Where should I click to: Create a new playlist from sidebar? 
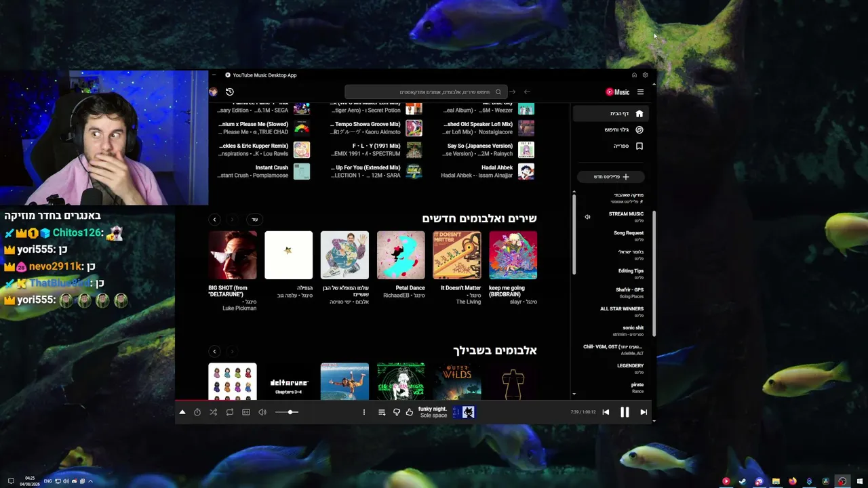(x=612, y=177)
